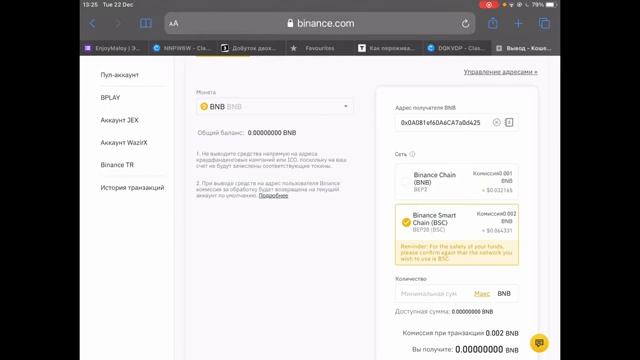Select the Вывод - Коше... tab
This screenshot has width=640, height=360.
[x=525, y=48]
